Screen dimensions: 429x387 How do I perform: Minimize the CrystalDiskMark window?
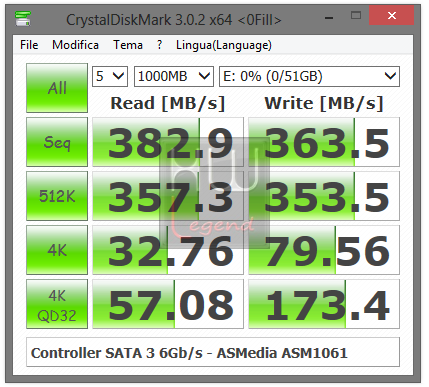click(x=329, y=18)
